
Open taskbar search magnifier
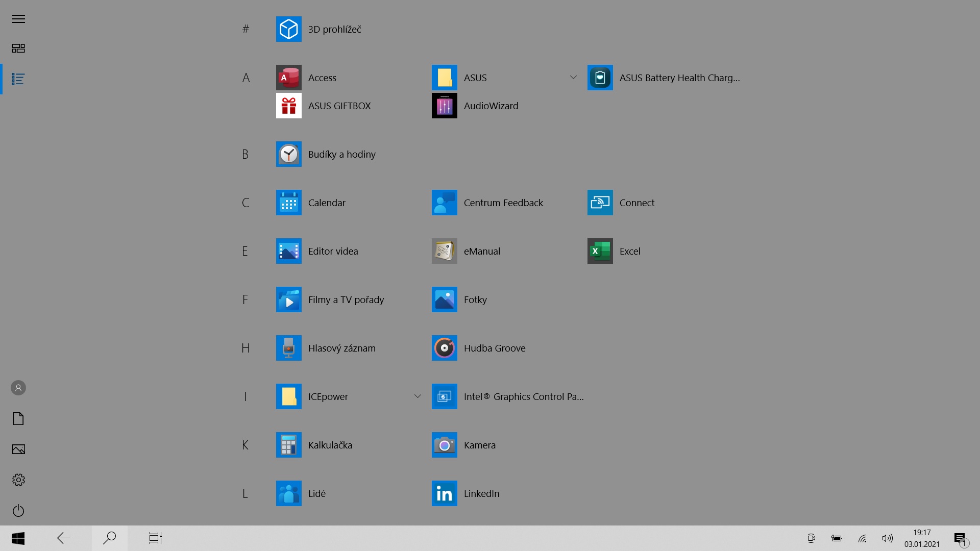click(x=109, y=538)
